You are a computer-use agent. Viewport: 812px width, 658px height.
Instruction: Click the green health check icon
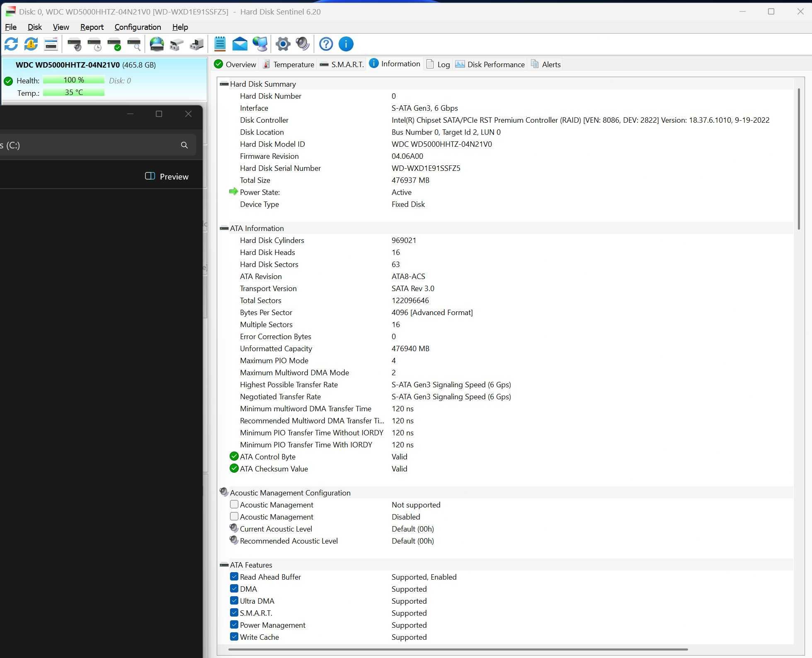point(8,81)
